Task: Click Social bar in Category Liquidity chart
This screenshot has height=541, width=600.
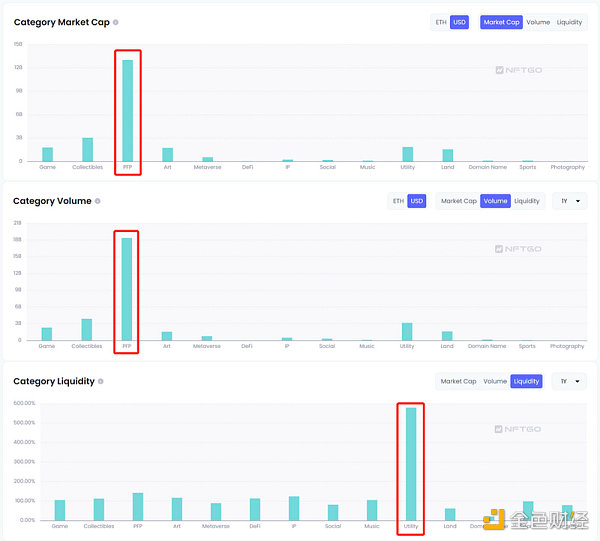Action: click(x=333, y=513)
